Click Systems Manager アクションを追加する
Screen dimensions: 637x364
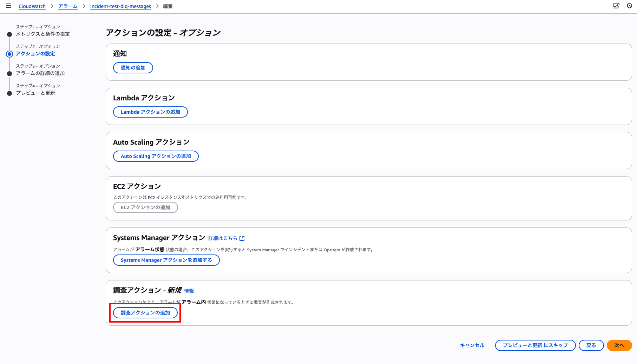coord(166,260)
